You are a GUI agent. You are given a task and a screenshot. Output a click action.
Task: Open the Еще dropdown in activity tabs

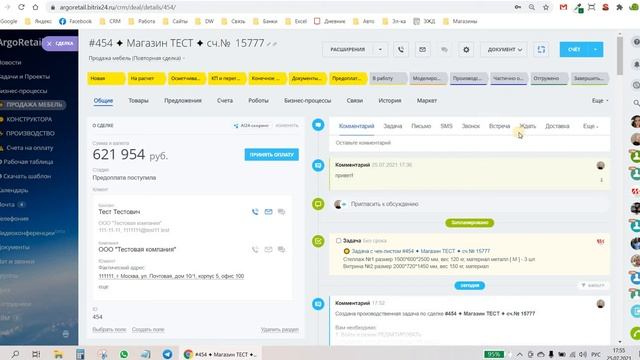point(591,126)
